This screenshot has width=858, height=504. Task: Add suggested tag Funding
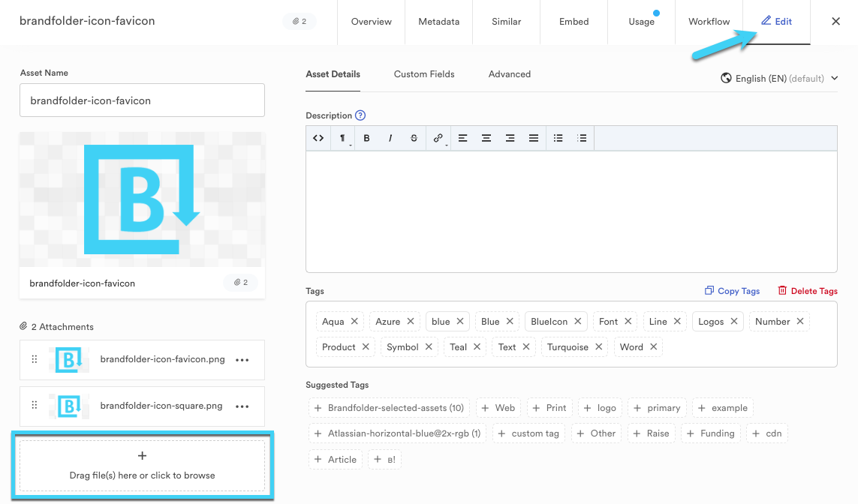[x=710, y=433]
